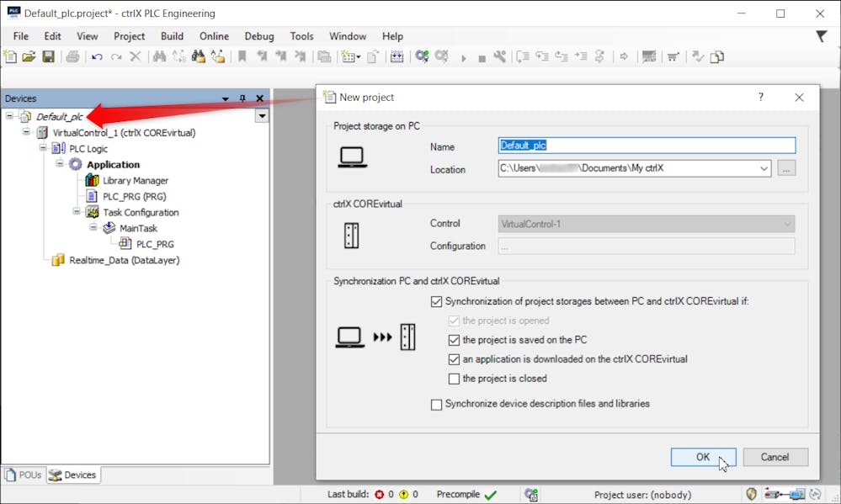Click the Start play triangle icon

click(464, 58)
